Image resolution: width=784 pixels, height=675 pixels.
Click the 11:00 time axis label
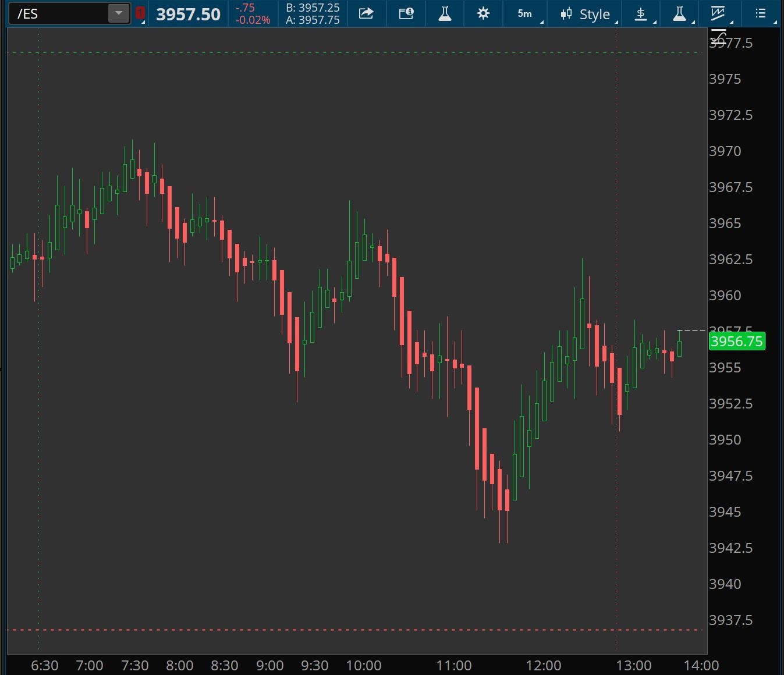point(454,666)
